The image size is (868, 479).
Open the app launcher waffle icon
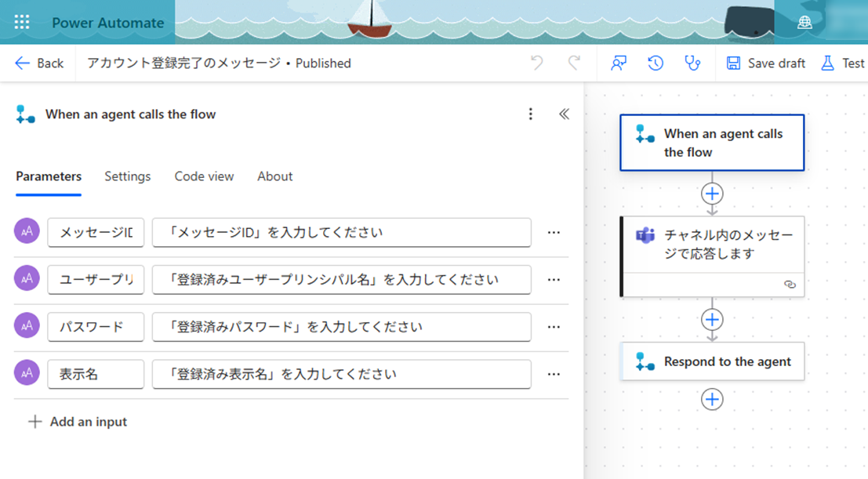[x=22, y=22]
